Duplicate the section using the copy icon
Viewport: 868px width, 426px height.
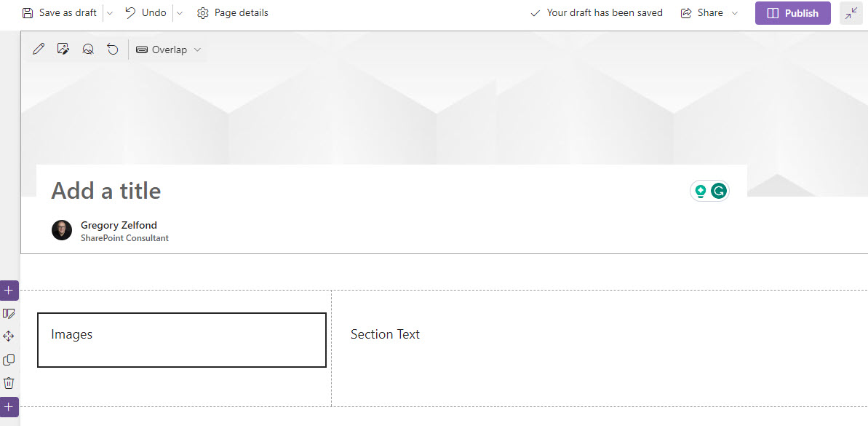pyautogui.click(x=9, y=360)
